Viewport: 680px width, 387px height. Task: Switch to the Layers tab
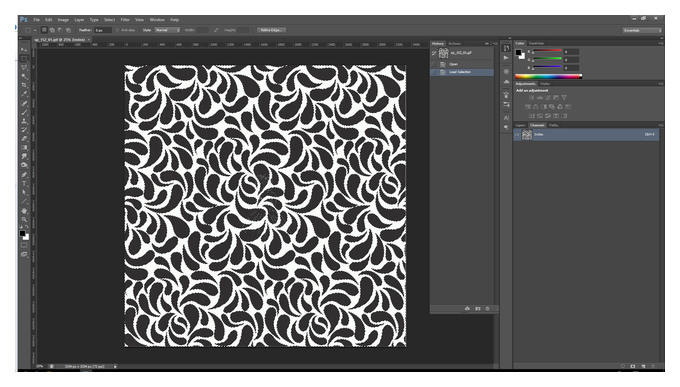520,125
